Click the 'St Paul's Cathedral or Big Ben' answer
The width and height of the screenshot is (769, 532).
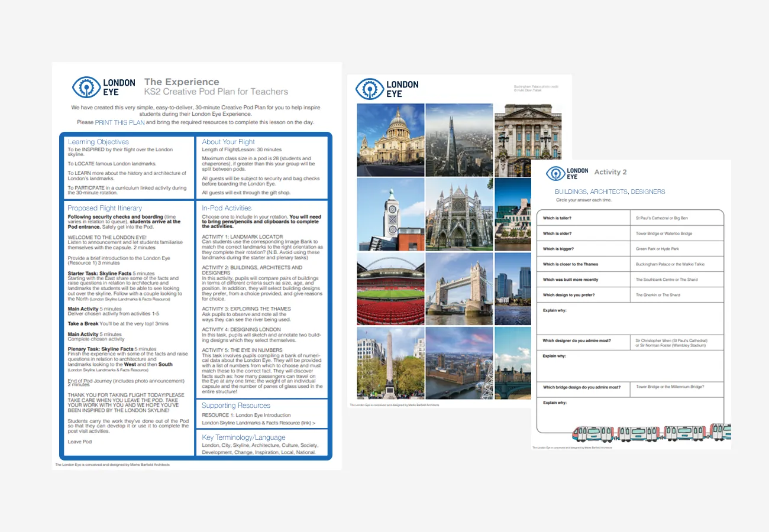coord(661,218)
